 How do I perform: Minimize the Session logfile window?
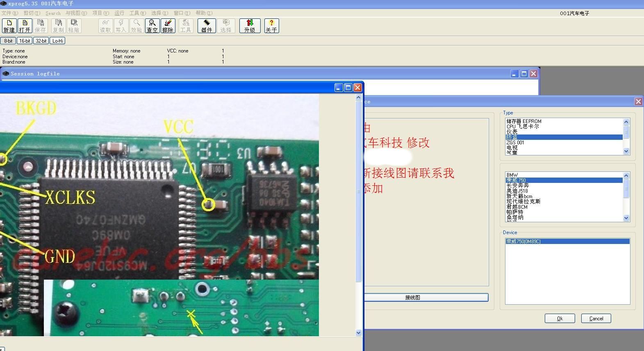514,74
